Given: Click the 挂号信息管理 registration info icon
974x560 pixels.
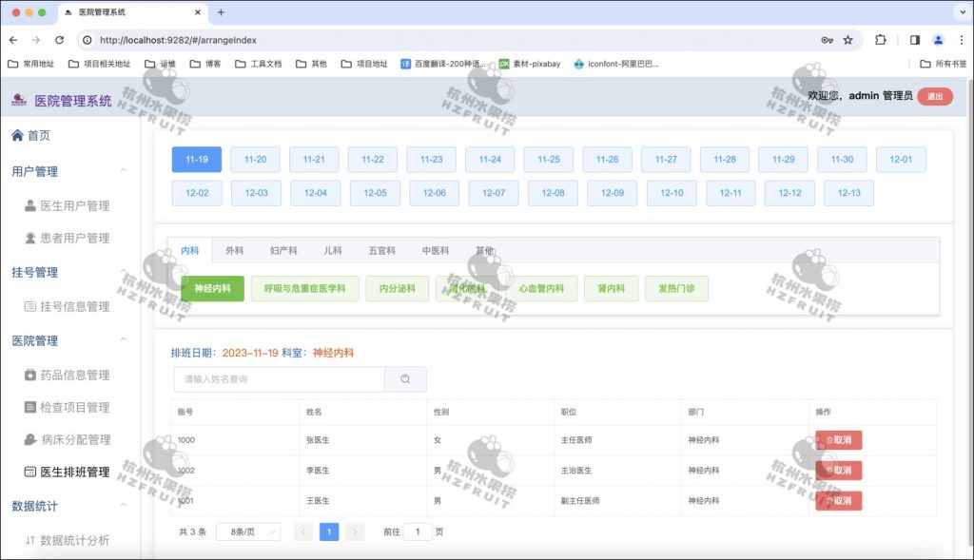Looking at the screenshot, I should coord(32,306).
